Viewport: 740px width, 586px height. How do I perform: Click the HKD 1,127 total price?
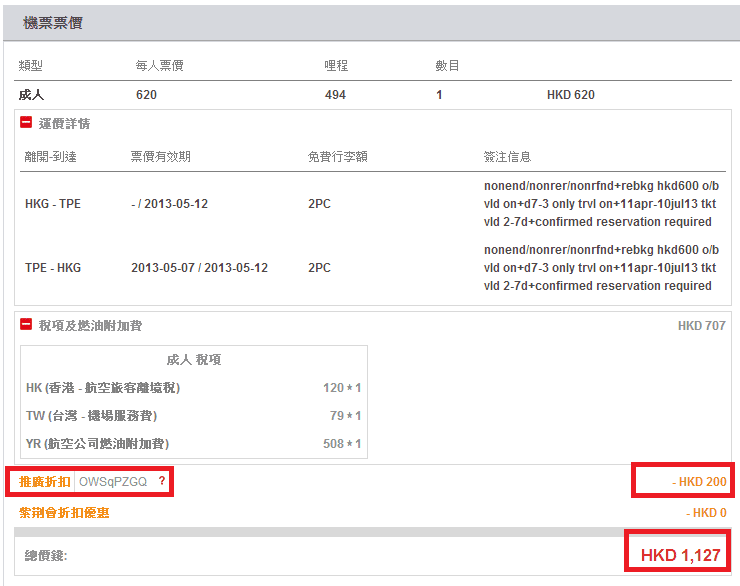pos(680,555)
